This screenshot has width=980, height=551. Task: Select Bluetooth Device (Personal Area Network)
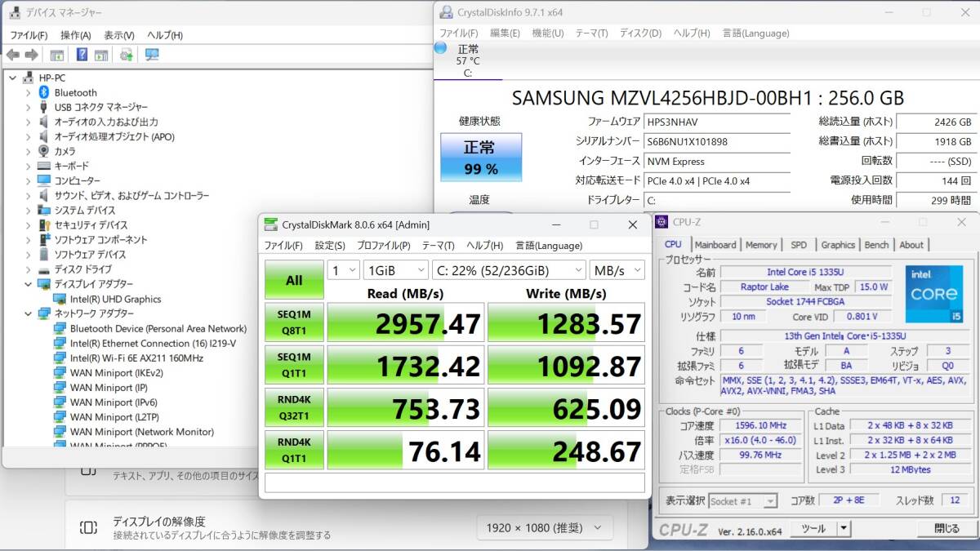(x=158, y=328)
